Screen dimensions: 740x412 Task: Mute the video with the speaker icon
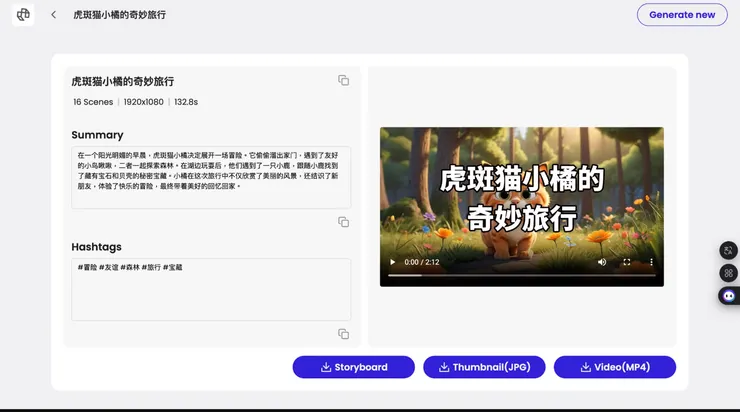coord(602,262)
